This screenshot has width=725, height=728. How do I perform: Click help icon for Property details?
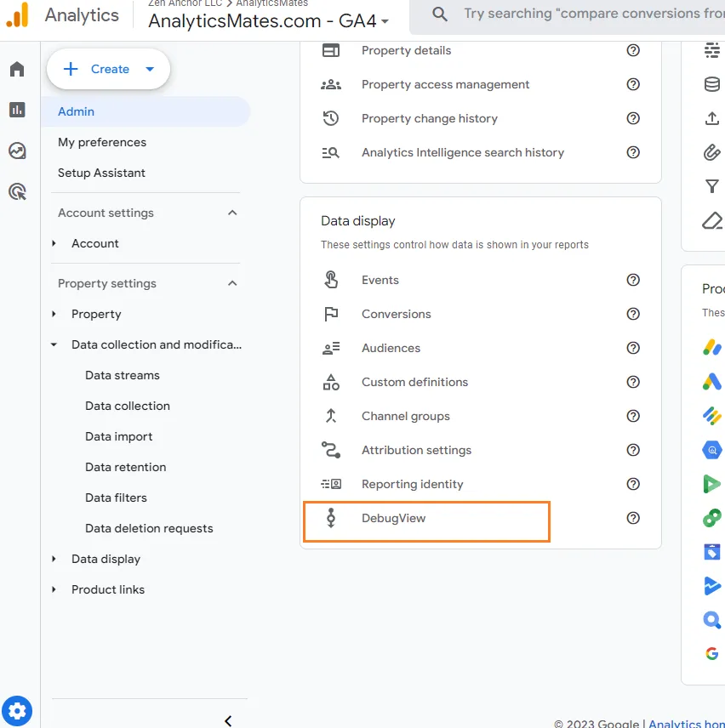point(633,50)
